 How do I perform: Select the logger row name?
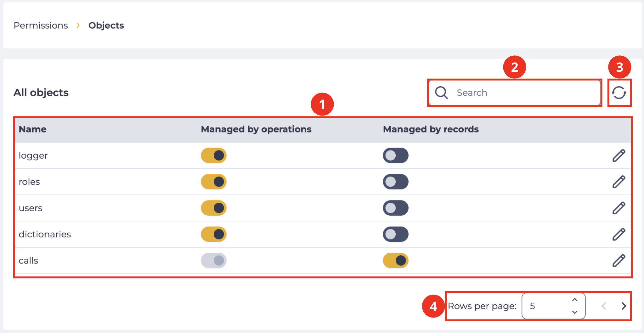point(33,156)
